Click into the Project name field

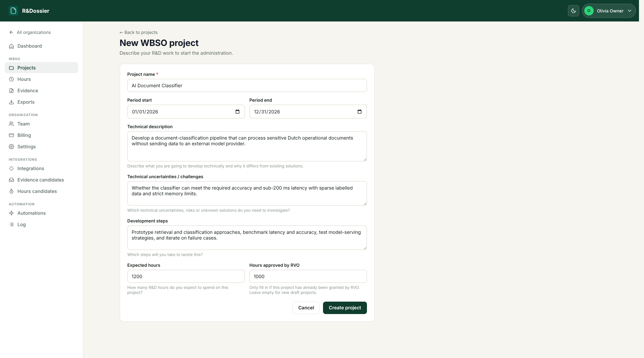(247, 85)
